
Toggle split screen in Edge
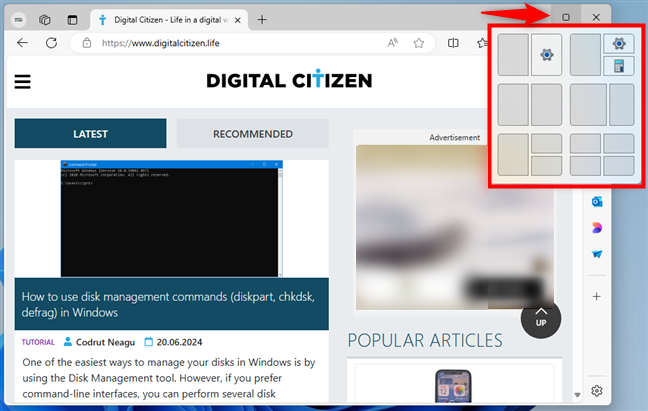(453, 43)
